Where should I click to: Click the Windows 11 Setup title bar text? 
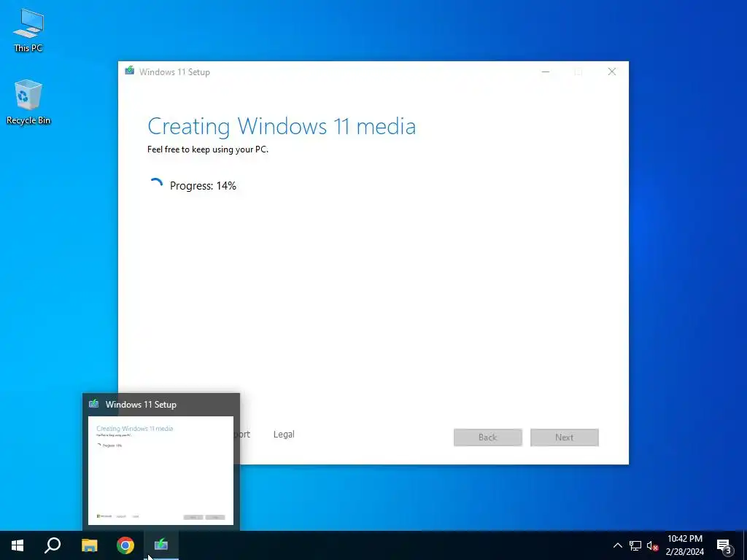(174, 72)
